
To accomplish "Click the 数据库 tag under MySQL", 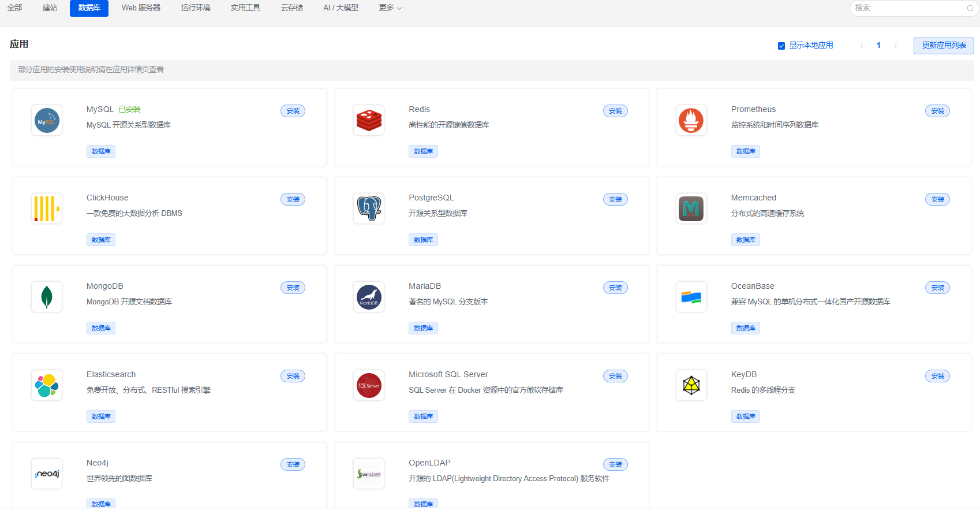I will pos(101,151).
